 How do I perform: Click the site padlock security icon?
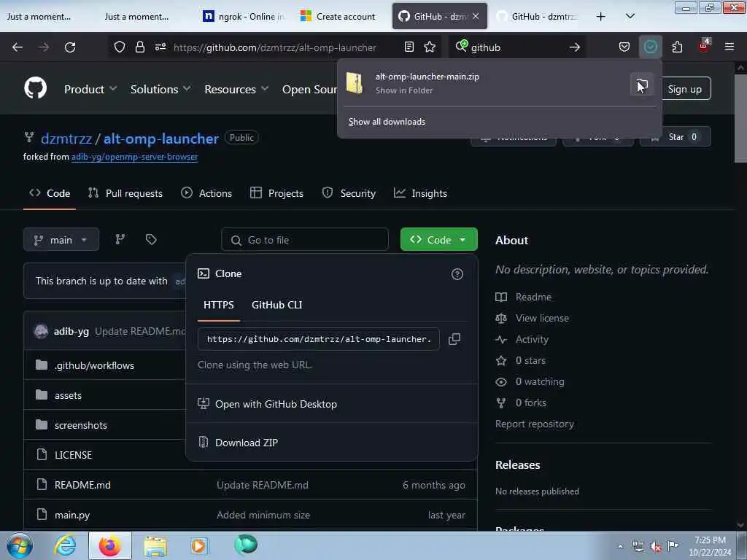click(139, 47)
